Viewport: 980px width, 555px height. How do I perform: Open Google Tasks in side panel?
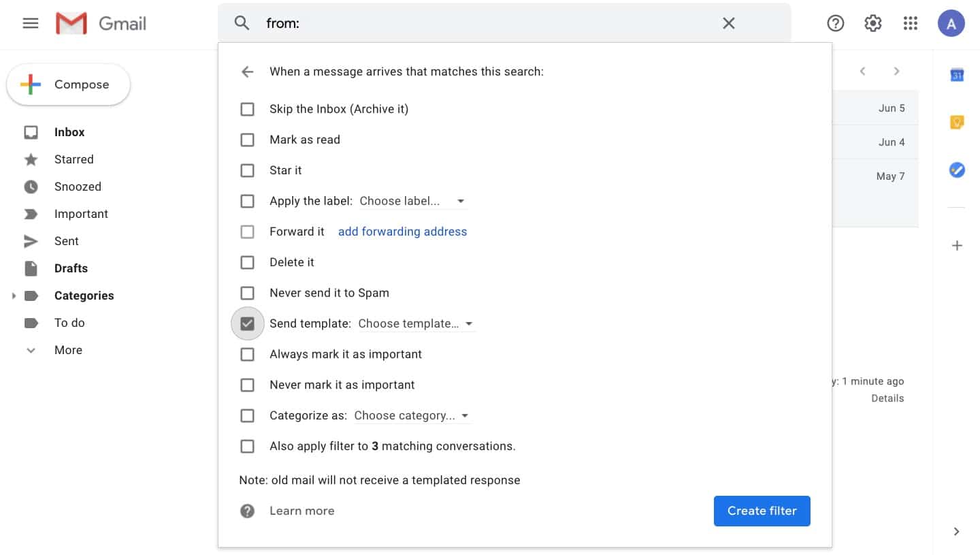(957, 170)
